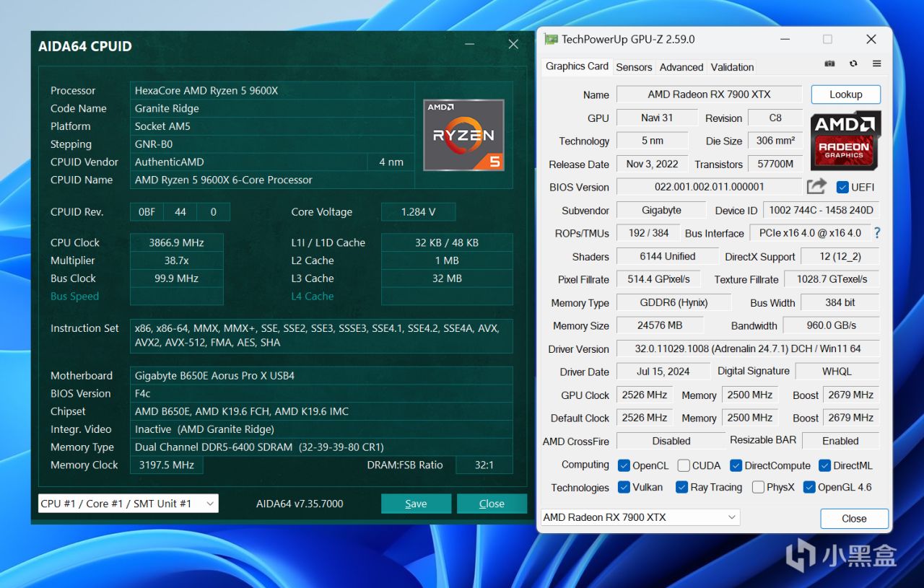The height and width of the screenshot is (588, 924).
Task: Click the Ryzen 5 processor logo
Action: [463, 135]
